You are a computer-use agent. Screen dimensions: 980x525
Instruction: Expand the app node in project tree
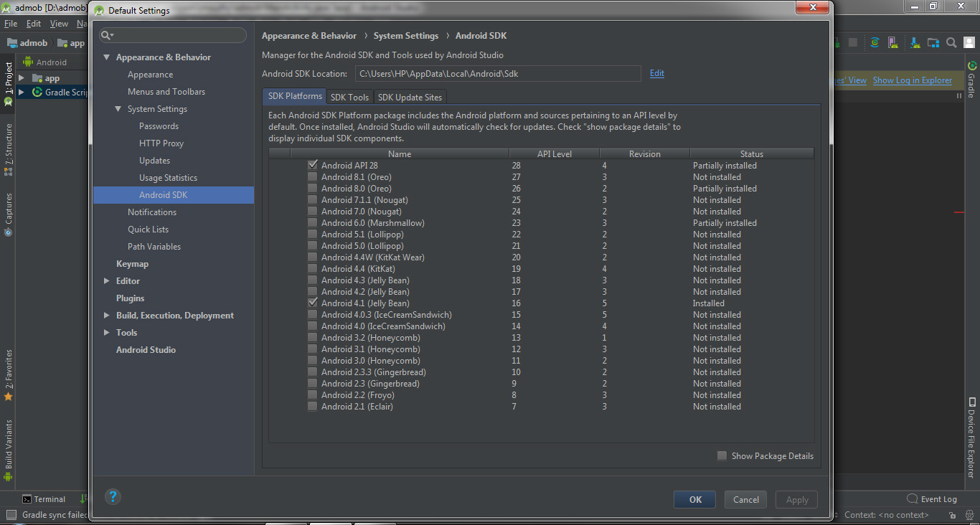click(x=22, y=78)
